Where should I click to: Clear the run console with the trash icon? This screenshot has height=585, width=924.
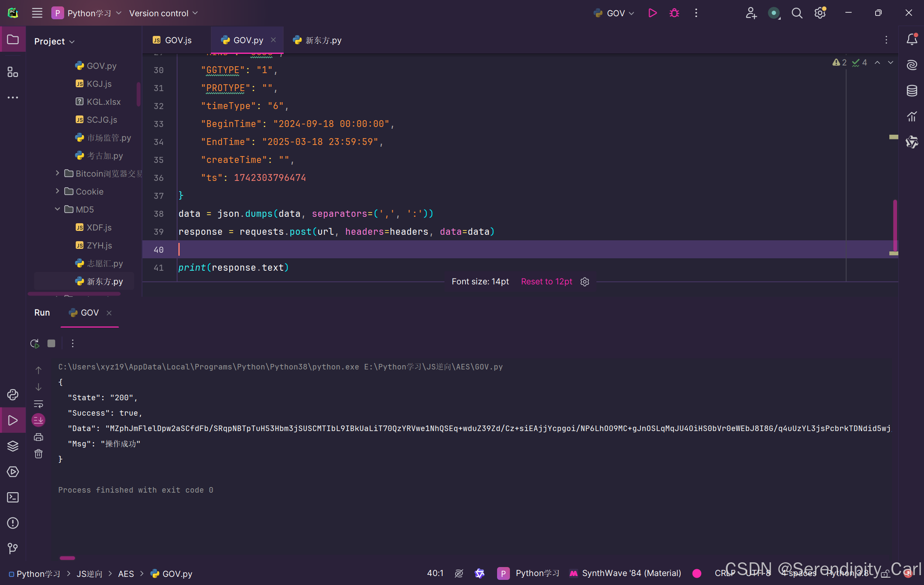(38, 454)
